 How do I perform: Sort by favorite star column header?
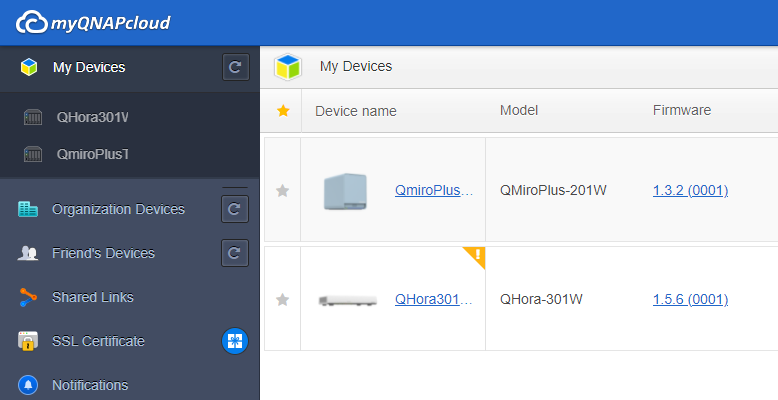[283, 111]
